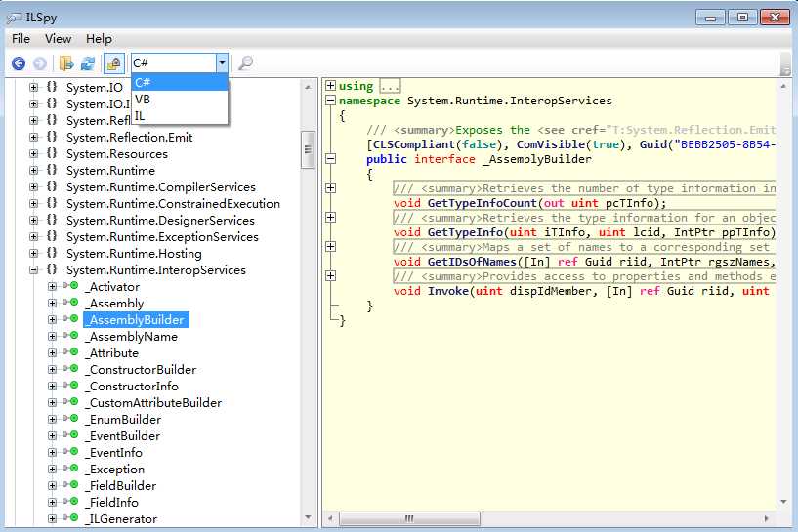Screen dimensions: 798x532
Task: Click the ILSpy title bar app icon
Action: (x=14, y=18)
